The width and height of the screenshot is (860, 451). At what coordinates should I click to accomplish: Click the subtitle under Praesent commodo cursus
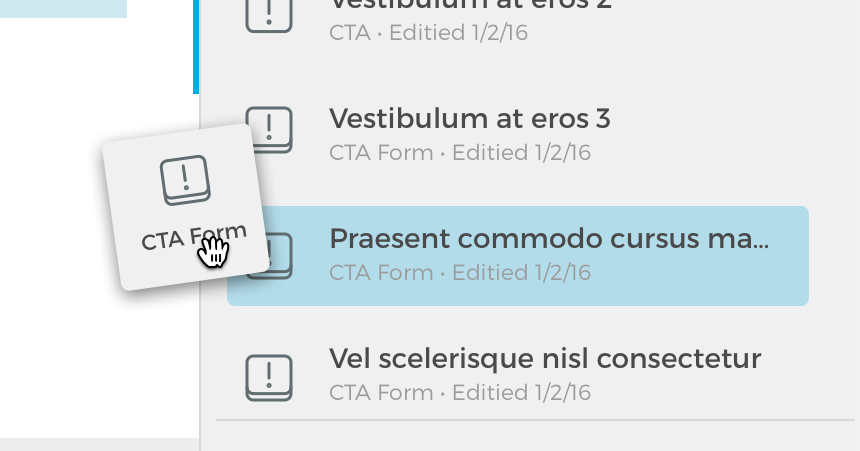[x=460, y=273]
